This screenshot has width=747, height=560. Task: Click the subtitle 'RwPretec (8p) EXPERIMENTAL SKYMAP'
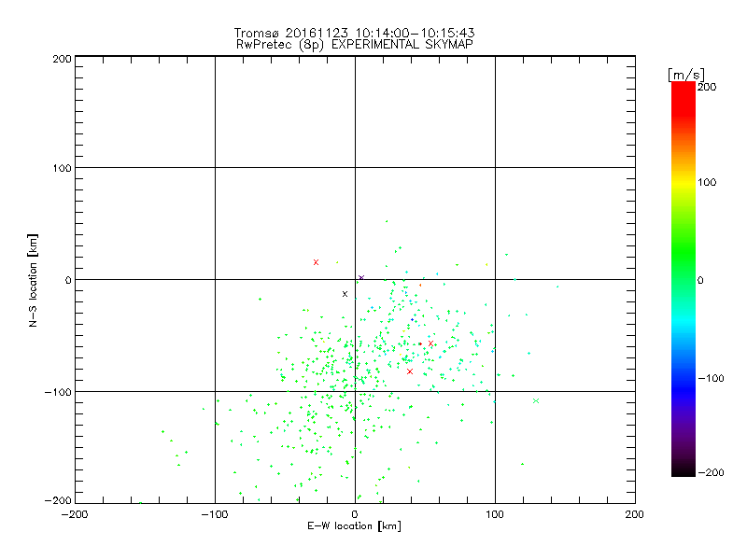point(355,45)
